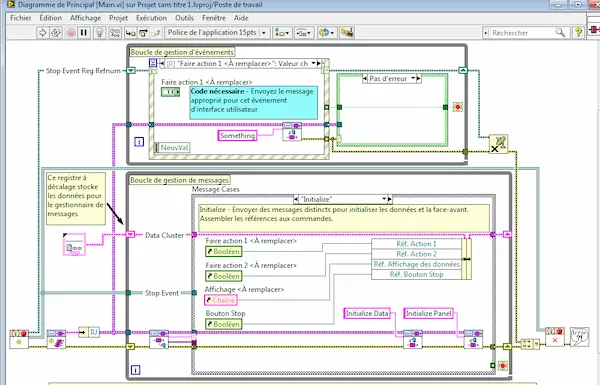Screen dimensions: 600x385
Task: Open the Police de l'application font dropdown
Action: (x=217, y=33)
